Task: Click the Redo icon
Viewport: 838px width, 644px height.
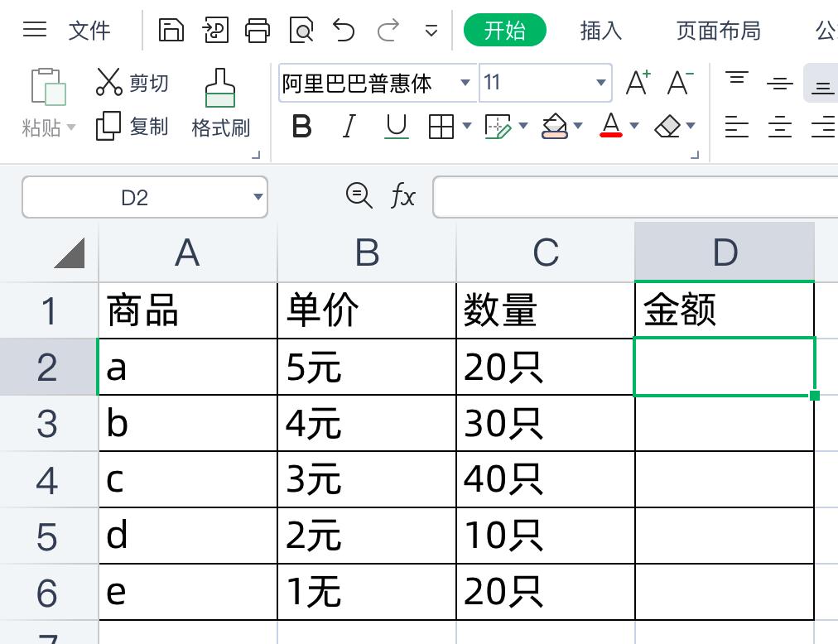Action: [x=386, y=29]
